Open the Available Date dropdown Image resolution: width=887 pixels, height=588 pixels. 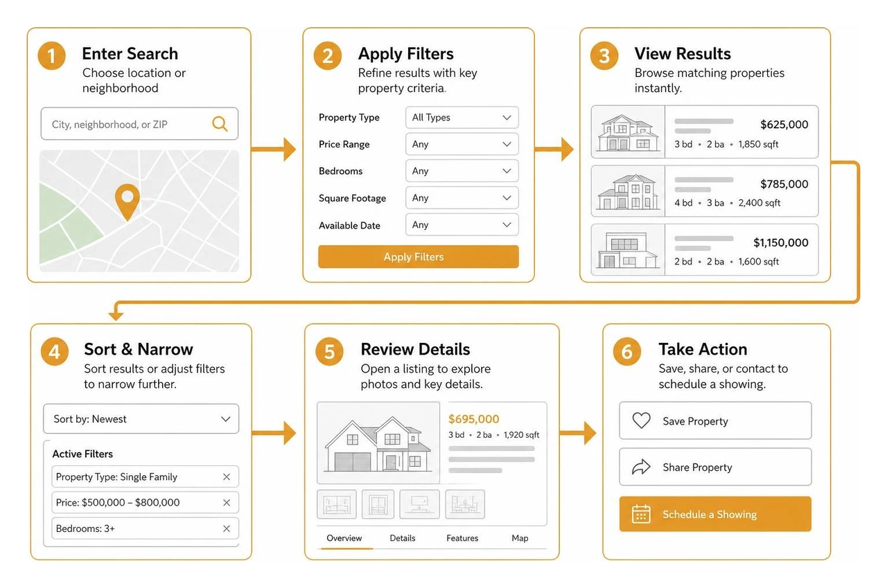pyautogui.click(x=462, y=225)
